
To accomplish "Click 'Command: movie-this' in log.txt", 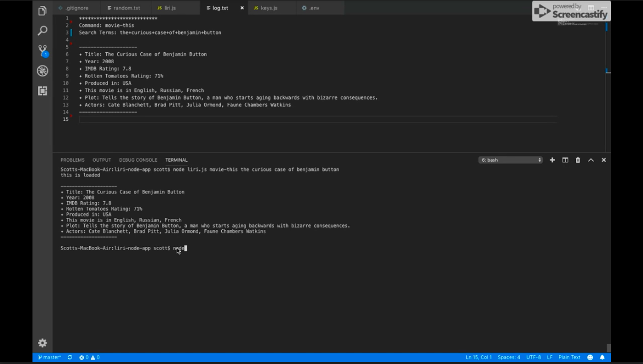I will point(107,25).
